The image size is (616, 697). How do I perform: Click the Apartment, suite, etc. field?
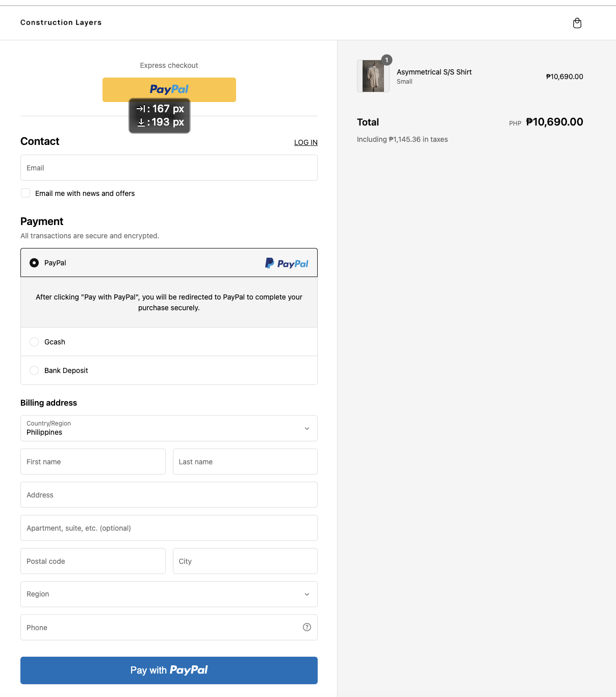[x=169, y=528]
